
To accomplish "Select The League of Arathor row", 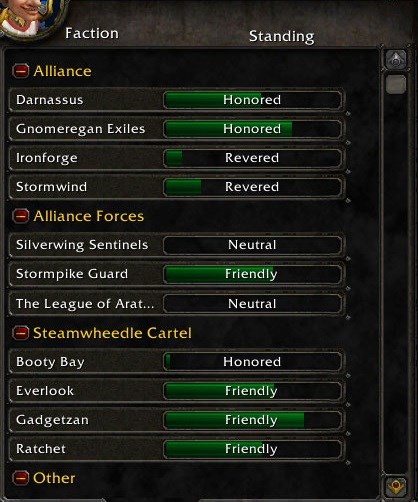I will tap(177, 303).
